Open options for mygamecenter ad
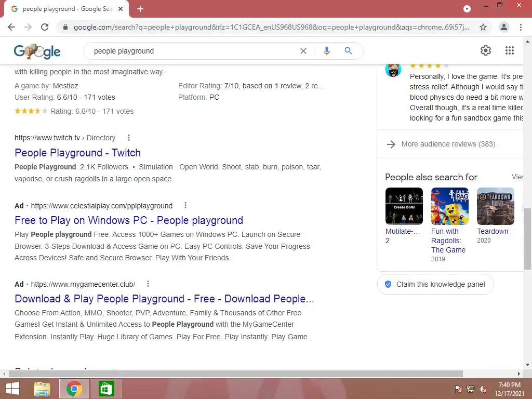 148,284
